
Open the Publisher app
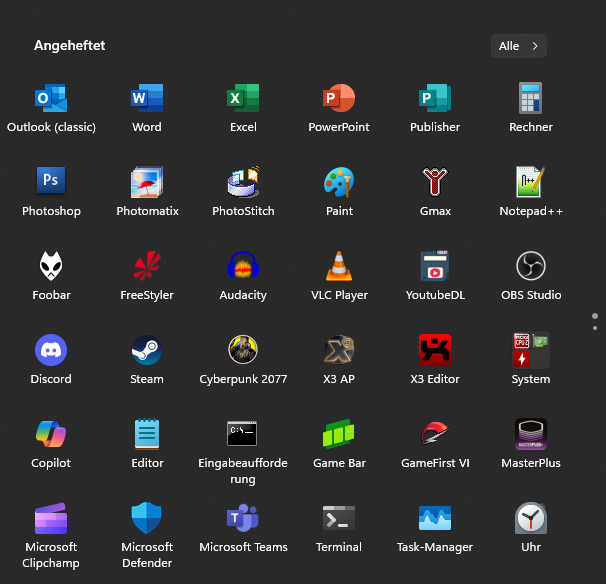[435, 98]
